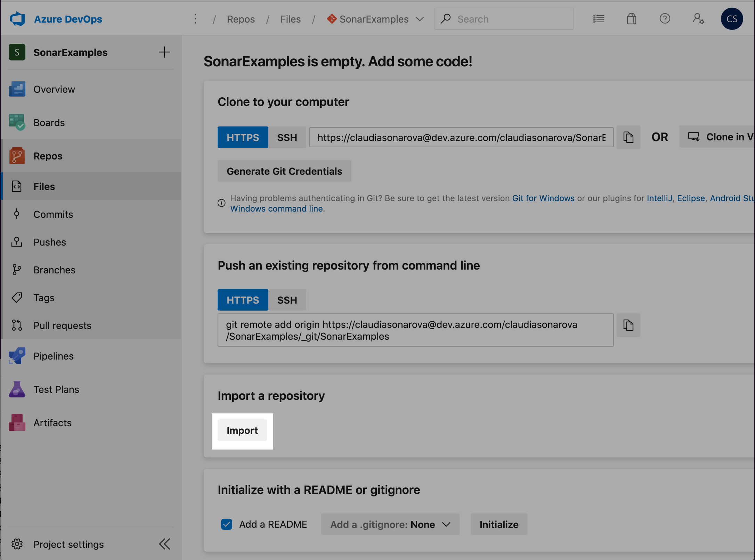
Task: Click the SonarExamples project name
Action: click(70, 52)
